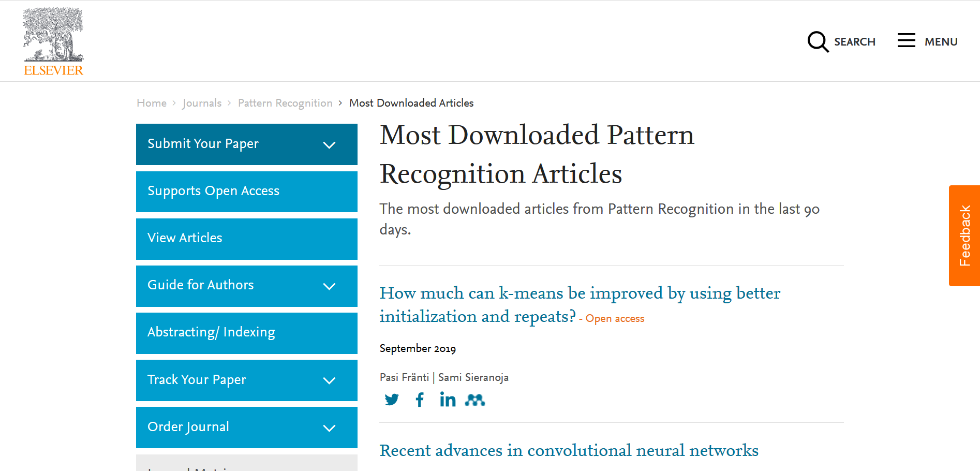Expand the Order Journal chevron
This screenshot has height=471, width=980.
click(x=329, y=428)
